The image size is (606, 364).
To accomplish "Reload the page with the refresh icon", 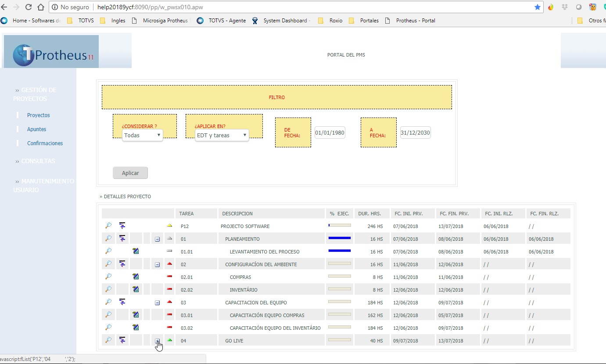I will tap(29, 7).
